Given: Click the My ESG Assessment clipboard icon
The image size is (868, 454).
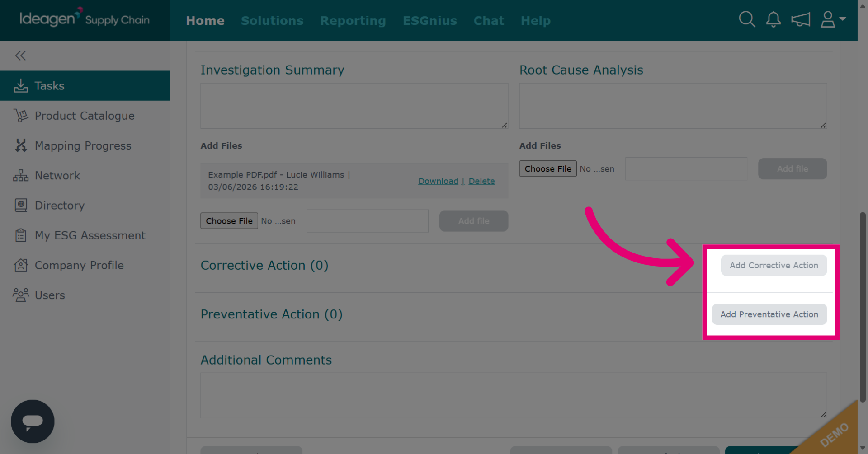Looking at the screenshot, I should point(21,235).
